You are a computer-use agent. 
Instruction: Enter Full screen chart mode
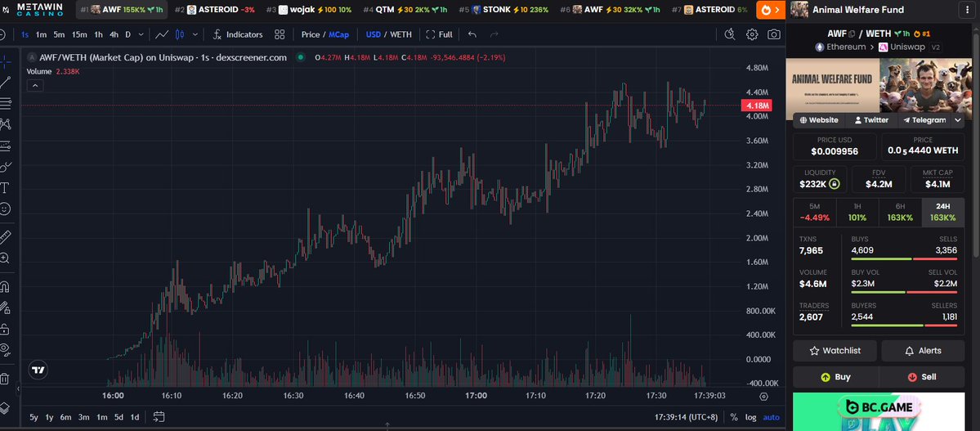(x=440, y=34)
